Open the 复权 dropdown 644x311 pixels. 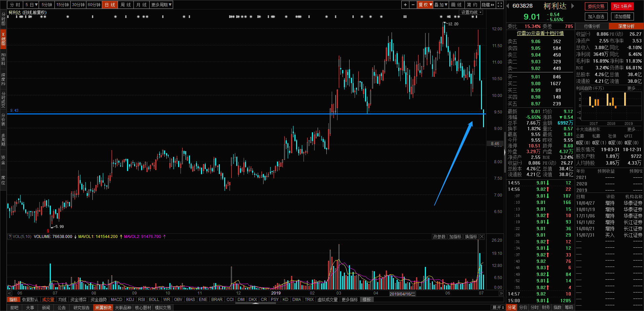click(x=425, y=5)
